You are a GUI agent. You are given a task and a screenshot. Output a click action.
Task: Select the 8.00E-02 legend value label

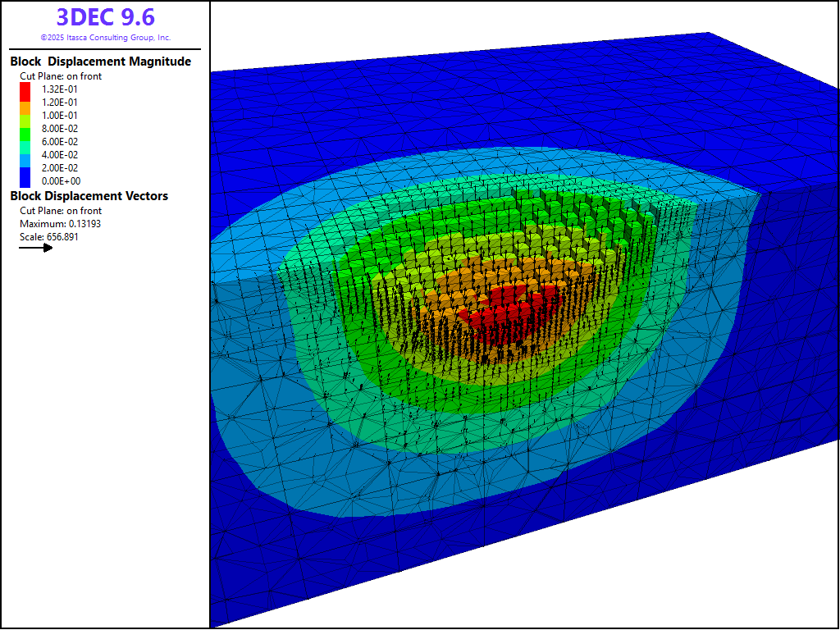(x=61, y=129)
